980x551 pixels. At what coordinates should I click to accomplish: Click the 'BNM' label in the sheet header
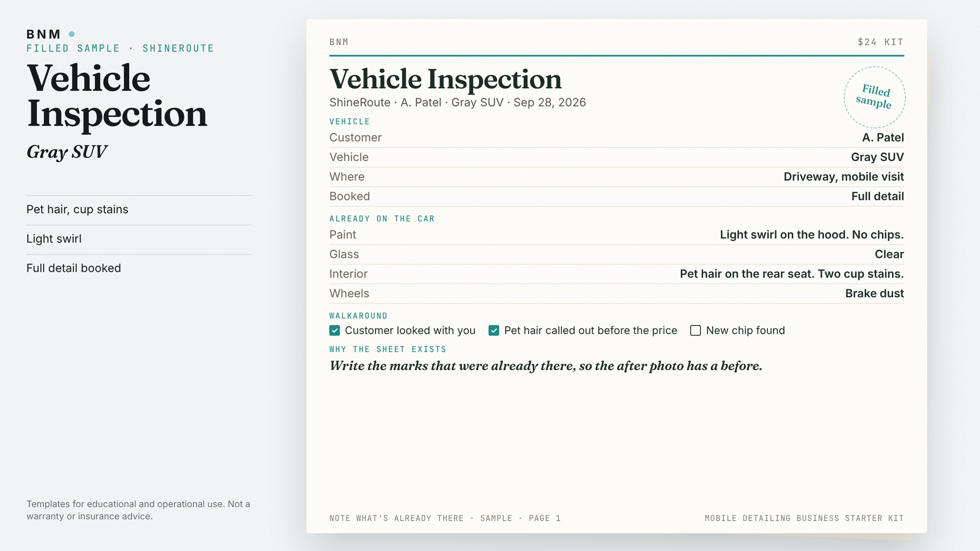[x=339, y=42]
